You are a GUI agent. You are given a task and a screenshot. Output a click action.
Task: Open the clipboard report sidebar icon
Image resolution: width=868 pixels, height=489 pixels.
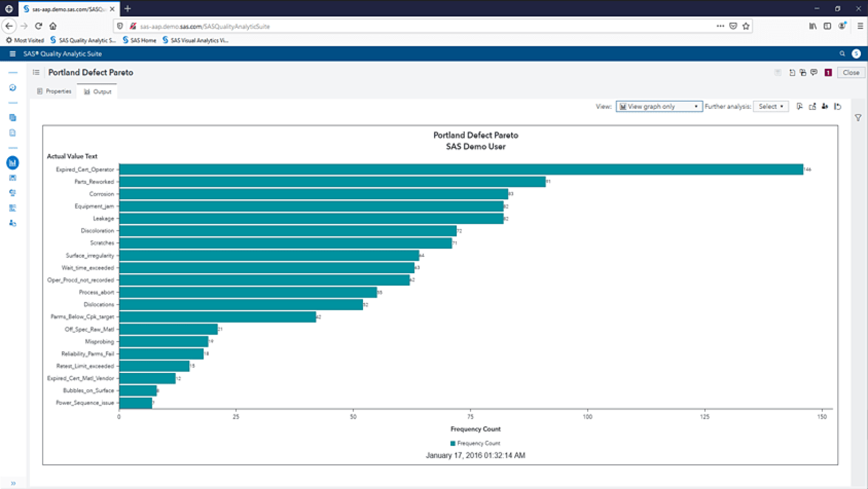[13, 133]
